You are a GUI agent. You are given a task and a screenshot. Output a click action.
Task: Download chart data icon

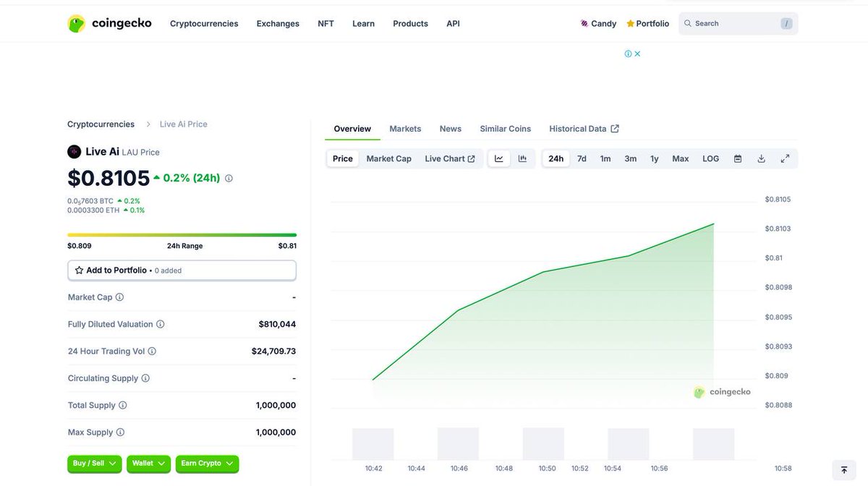pos(761,158)
